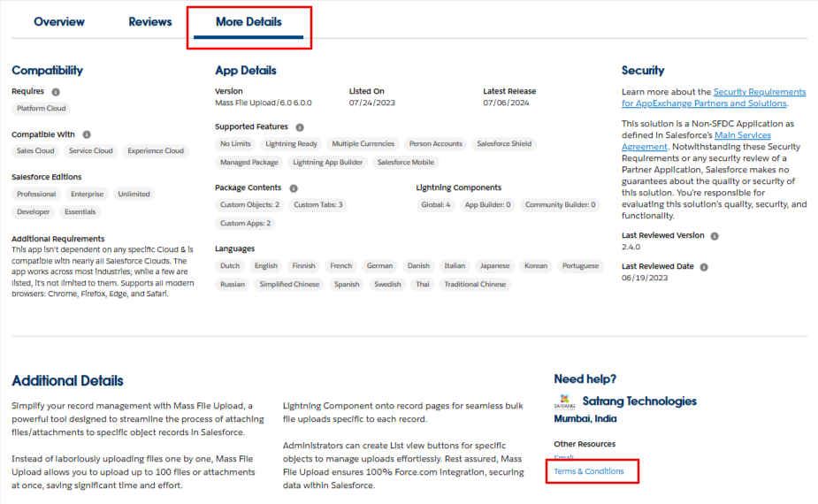Click the Korean language tag
Image resolution: width=818 pixels, height=504 pixels.
pos(536,266)
